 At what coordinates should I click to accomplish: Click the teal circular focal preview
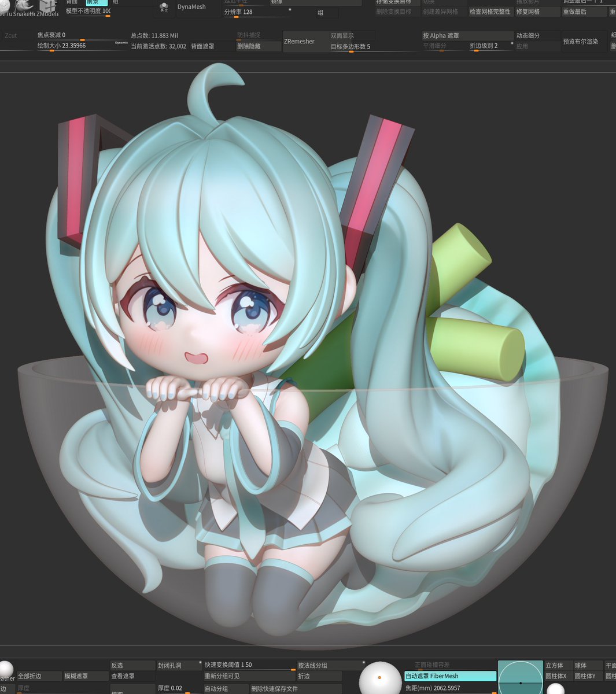(521, 677)
